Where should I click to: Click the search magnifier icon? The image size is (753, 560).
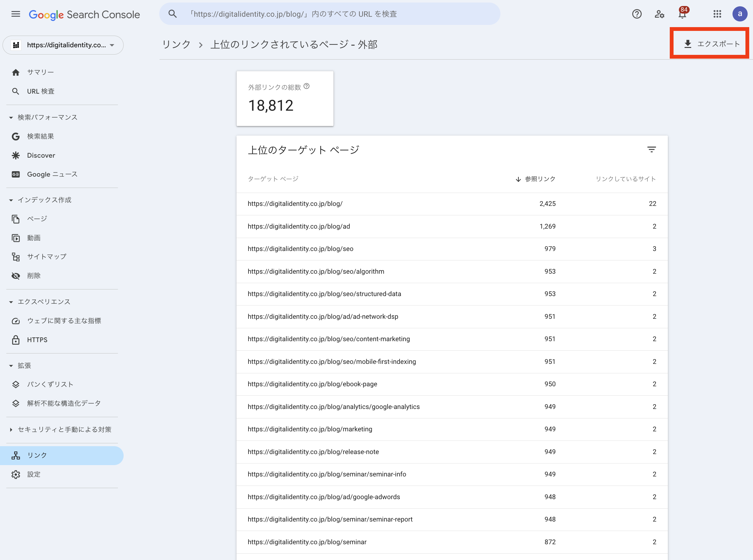172,14
